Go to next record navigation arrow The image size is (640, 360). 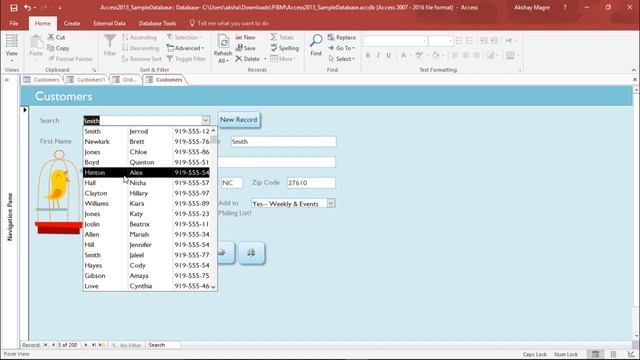[x=86, y=345]
